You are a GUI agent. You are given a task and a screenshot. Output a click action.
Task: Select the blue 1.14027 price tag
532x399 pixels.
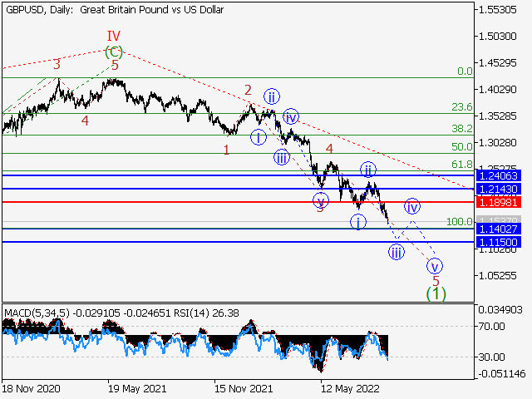[x=499, y=229]
